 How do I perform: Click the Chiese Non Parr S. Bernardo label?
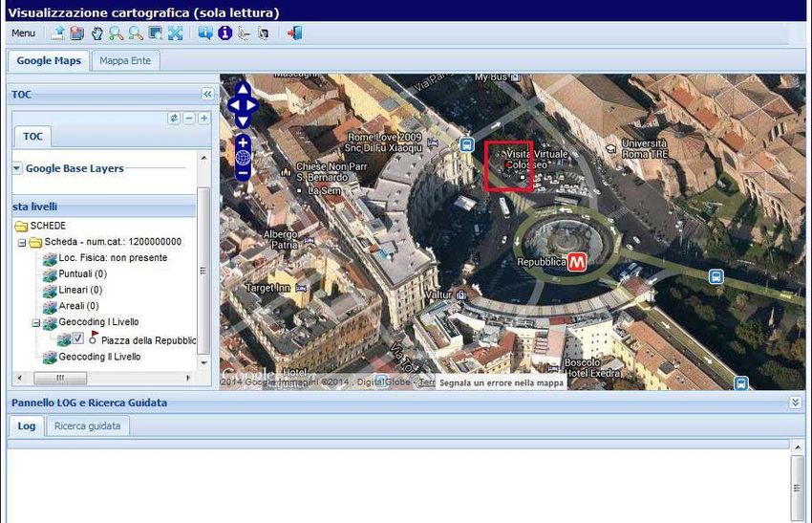pos(331,171)
